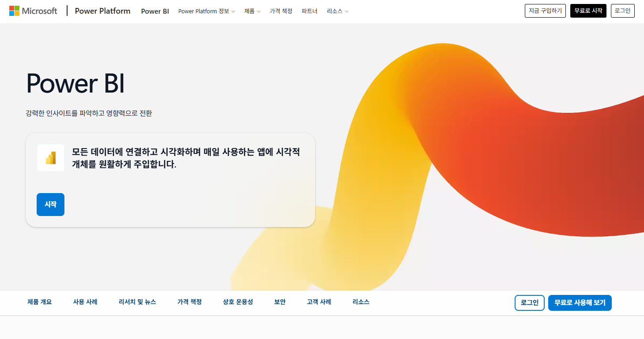Expand the 제품 dropdown menu
Screen dimensions: 644x339
point(252,11)
